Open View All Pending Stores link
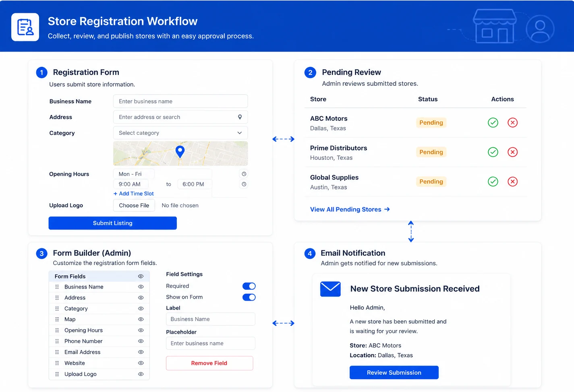The height and width of the screenshot is (392, 574). 350,209
